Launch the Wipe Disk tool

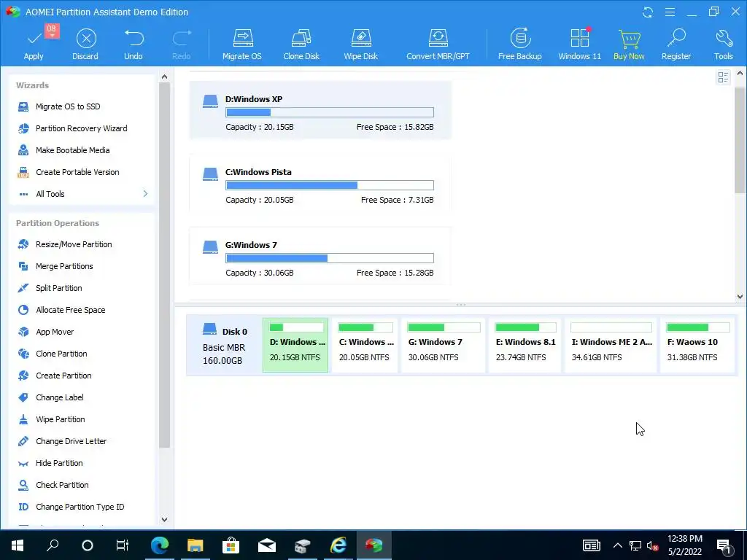pos(360,44)
